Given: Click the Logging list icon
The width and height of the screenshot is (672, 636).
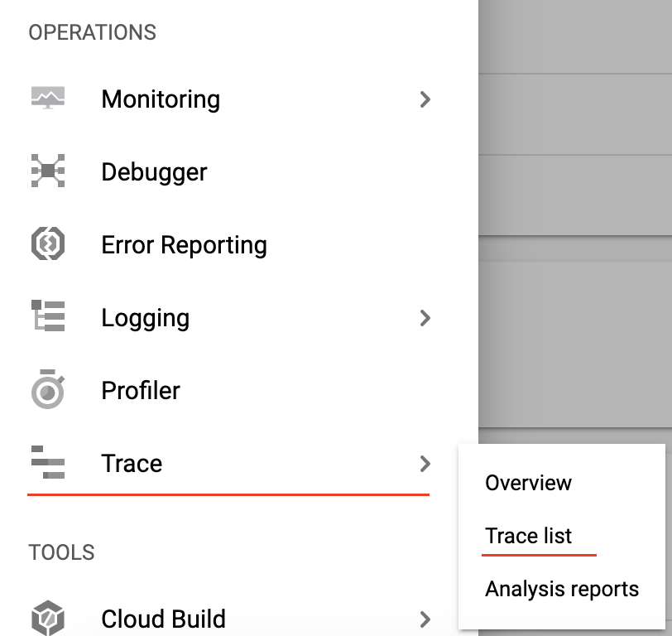Looking at the screenshot, I should click(48, 316).
